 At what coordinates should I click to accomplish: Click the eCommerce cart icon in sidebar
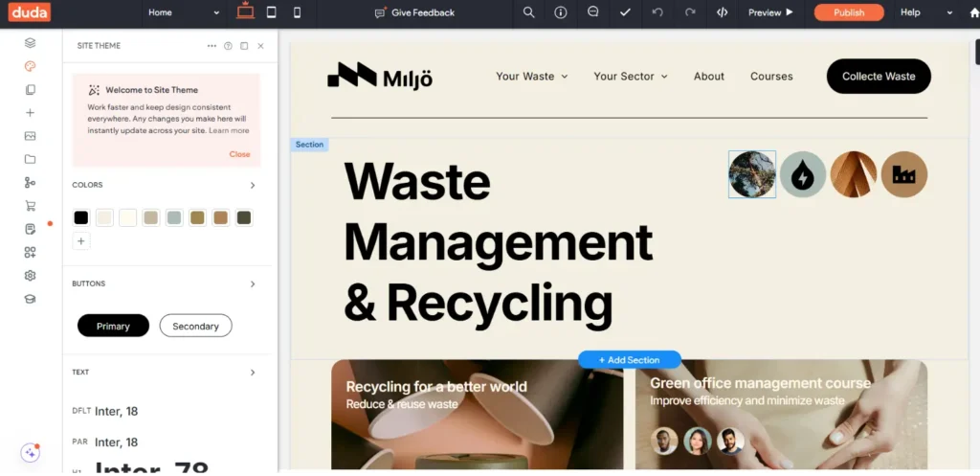tap(30, 206)
